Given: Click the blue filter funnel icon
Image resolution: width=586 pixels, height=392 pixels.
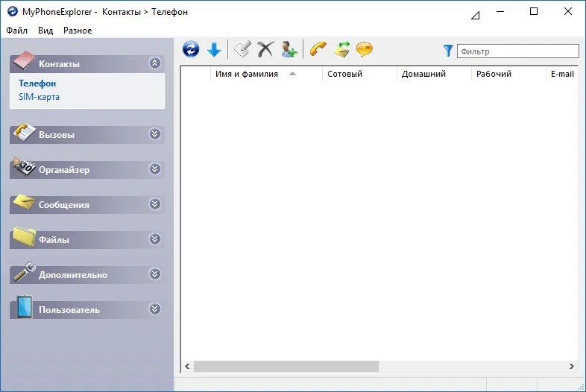Looking at the screenshot, I should [x=448, y=51].
